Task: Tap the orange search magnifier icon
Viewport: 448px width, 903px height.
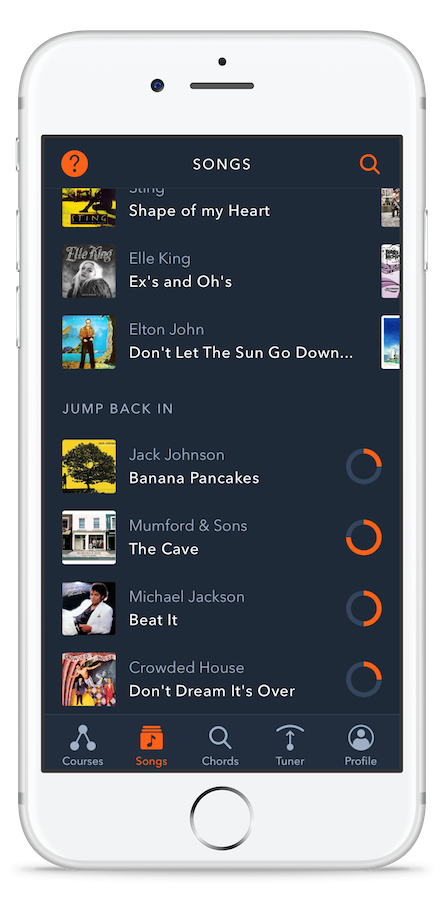Action: click(370, 164)
